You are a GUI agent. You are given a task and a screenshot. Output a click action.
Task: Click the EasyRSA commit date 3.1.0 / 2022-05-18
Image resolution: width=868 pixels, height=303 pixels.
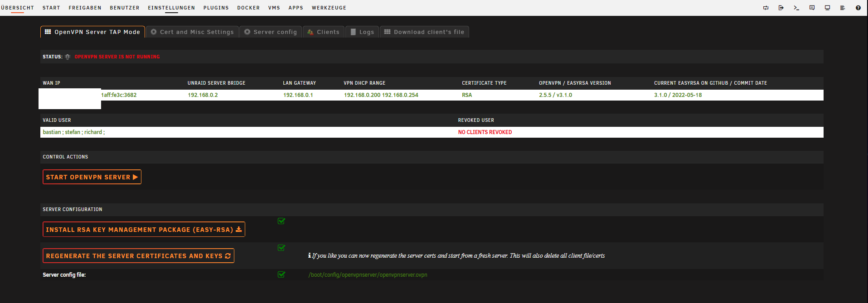tap(678, 95)
